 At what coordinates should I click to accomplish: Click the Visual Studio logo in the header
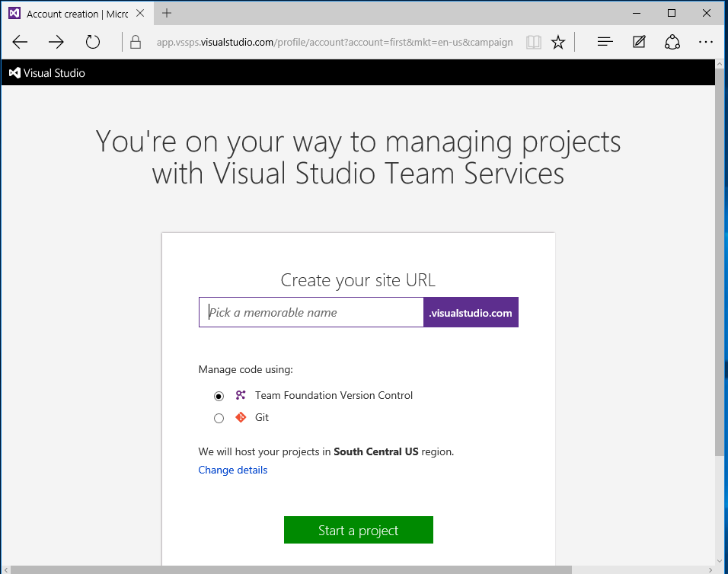tap(14, 72)
